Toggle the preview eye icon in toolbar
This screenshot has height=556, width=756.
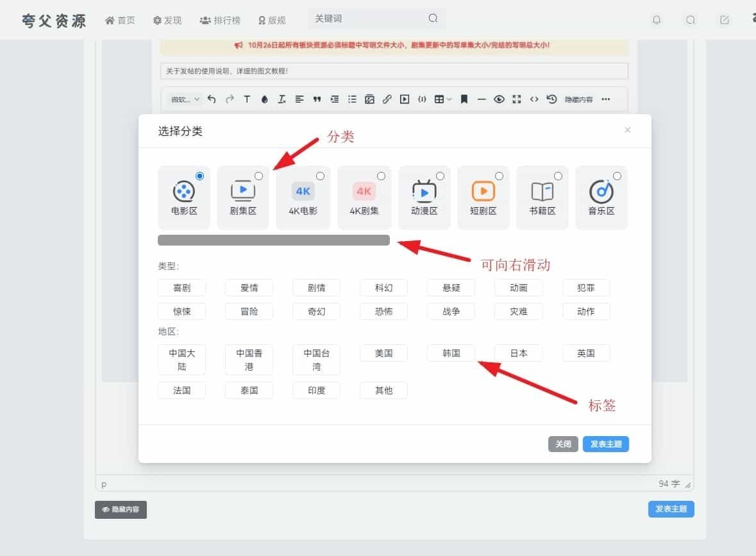499,99
